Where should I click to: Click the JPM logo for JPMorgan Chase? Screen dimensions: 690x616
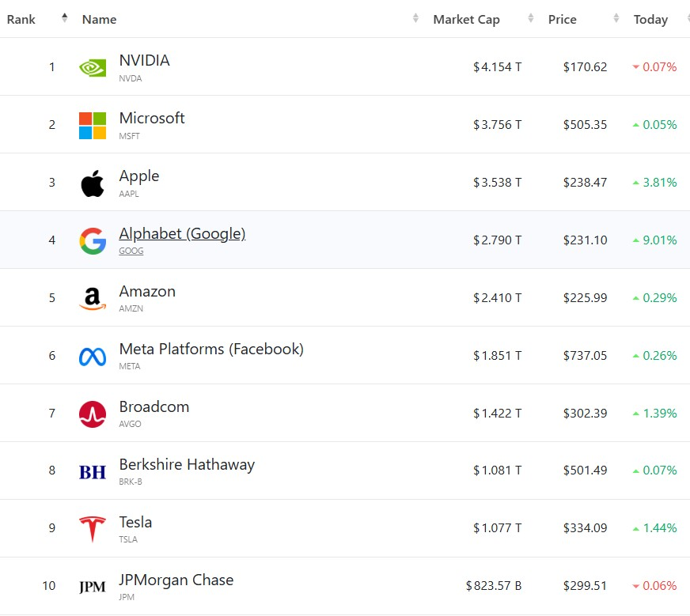coord(93,587)
